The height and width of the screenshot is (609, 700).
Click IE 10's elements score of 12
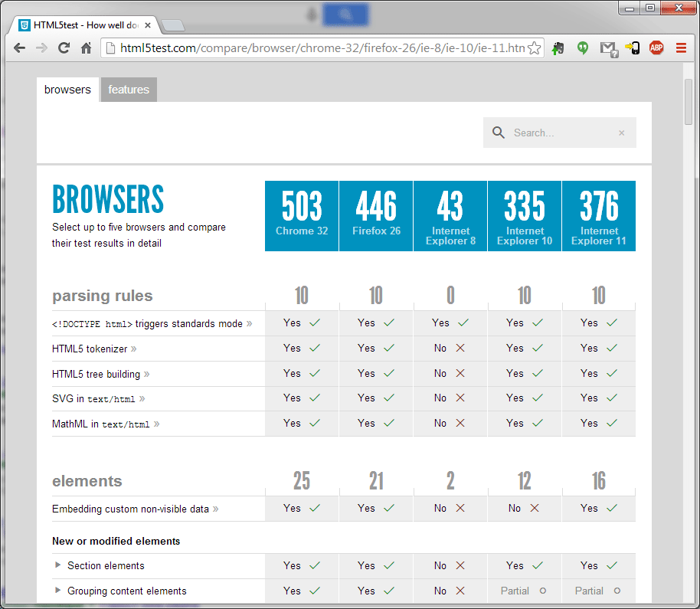525,481
